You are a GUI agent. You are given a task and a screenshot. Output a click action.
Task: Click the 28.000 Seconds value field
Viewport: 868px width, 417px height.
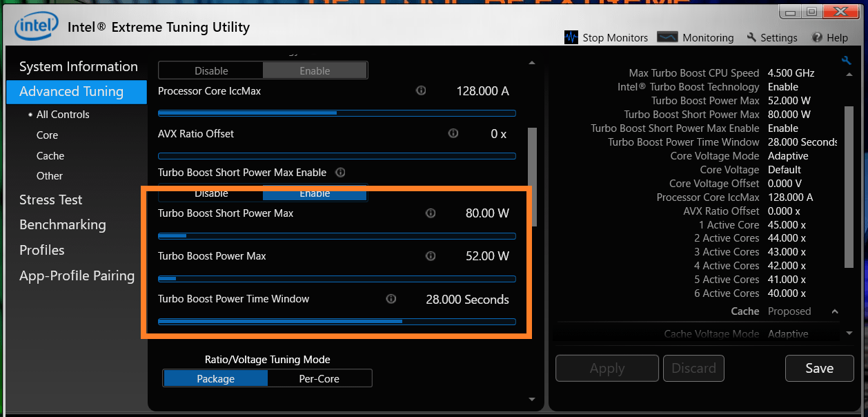coord(468,299)
